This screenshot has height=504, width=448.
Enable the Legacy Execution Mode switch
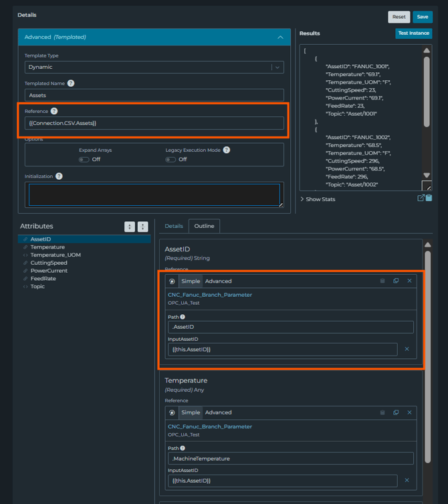171,160
